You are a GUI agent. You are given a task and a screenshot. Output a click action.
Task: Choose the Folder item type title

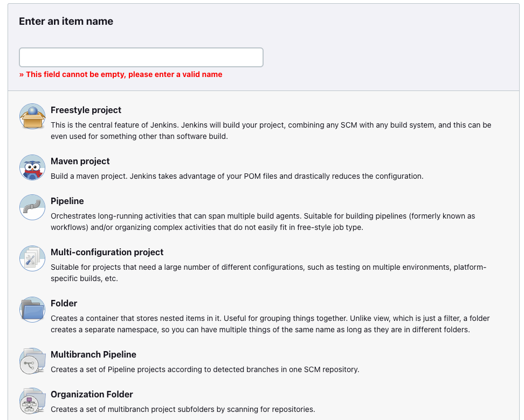pyautogui.click(x=64, y=303)
